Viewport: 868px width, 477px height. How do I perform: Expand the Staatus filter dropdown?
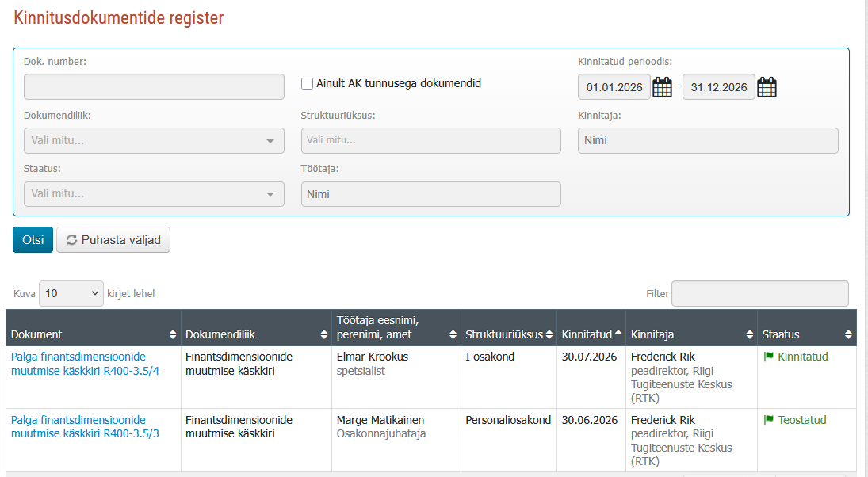pyautogui.click(x=154, y=194)
